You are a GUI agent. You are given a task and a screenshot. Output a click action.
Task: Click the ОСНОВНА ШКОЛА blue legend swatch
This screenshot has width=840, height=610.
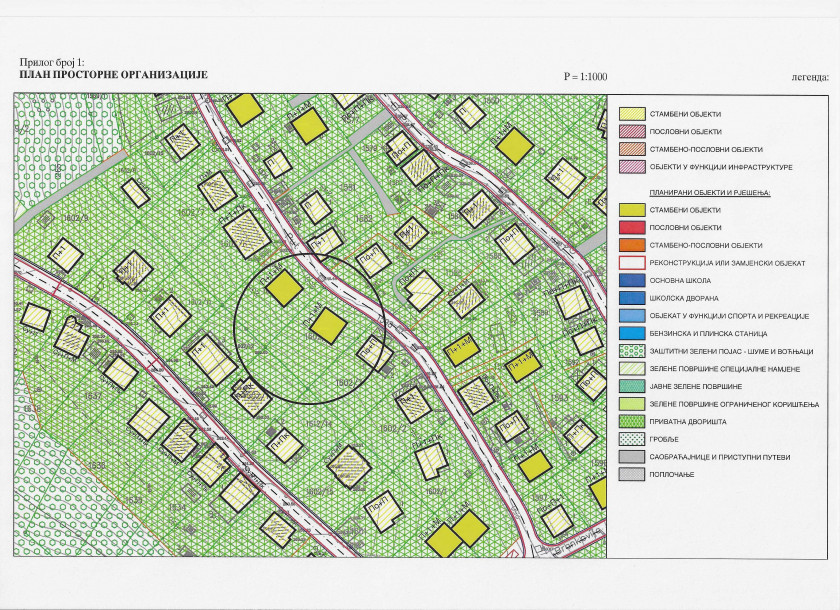pyautogui.click(x=631, y=280)
